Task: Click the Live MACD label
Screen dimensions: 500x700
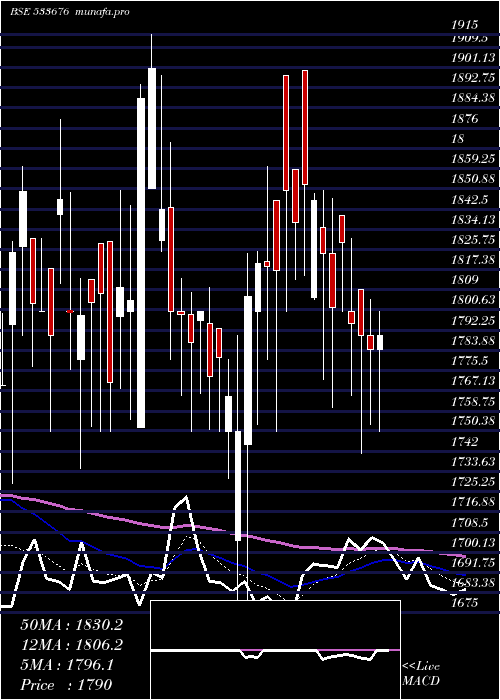Action: tap(421, 674)
